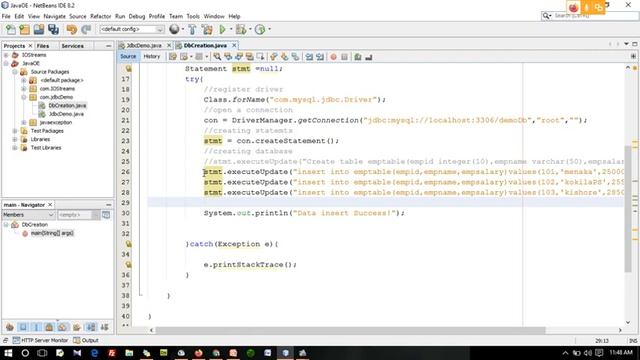Click the Last Edit icon in editor toolbar
640x360 pixels.
173,57
